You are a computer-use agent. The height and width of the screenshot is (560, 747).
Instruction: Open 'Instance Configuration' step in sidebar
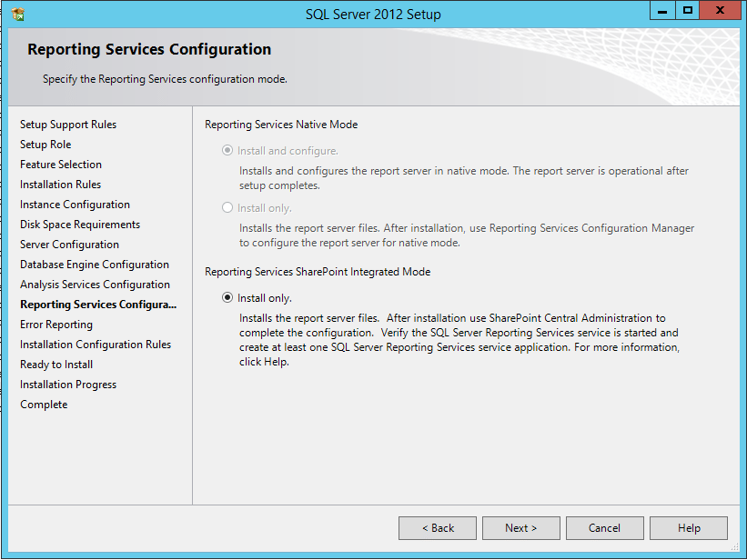click(x=75, y=205)
